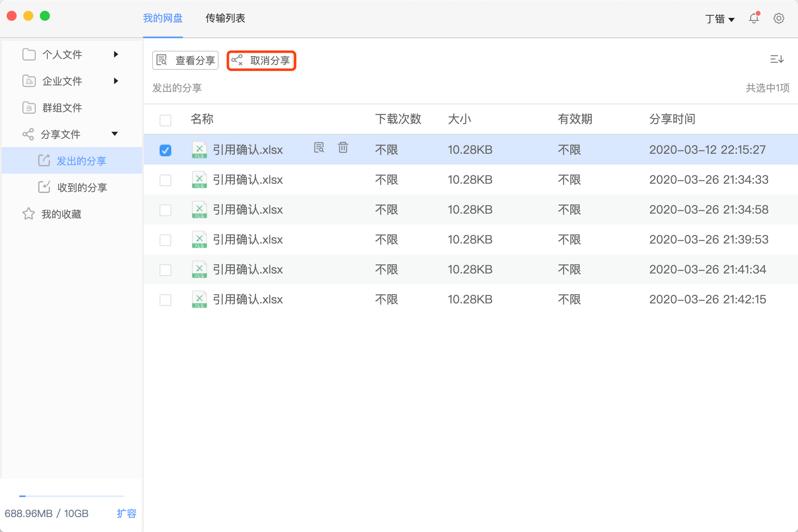Click timestamp 2020-03-26 21:41:34
Image resolution: width=798 pixels, height=532 pixels.
(707, 269)
